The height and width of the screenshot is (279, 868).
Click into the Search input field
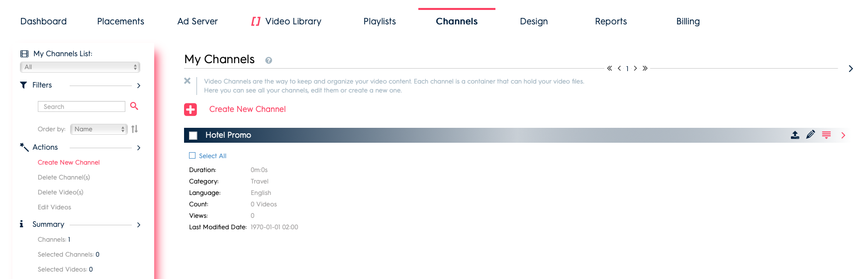click(82, 106)
